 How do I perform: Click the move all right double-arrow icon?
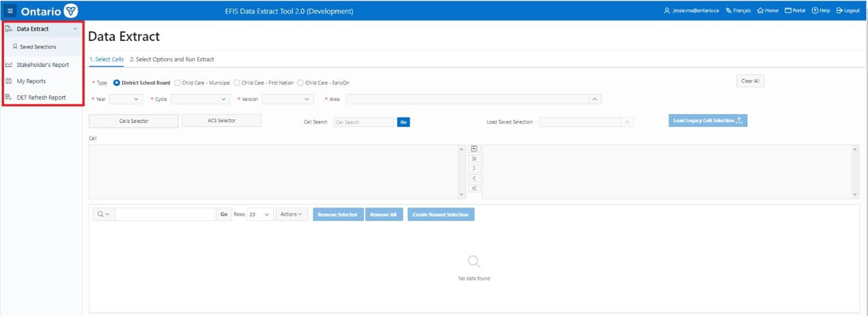[474, 158]
